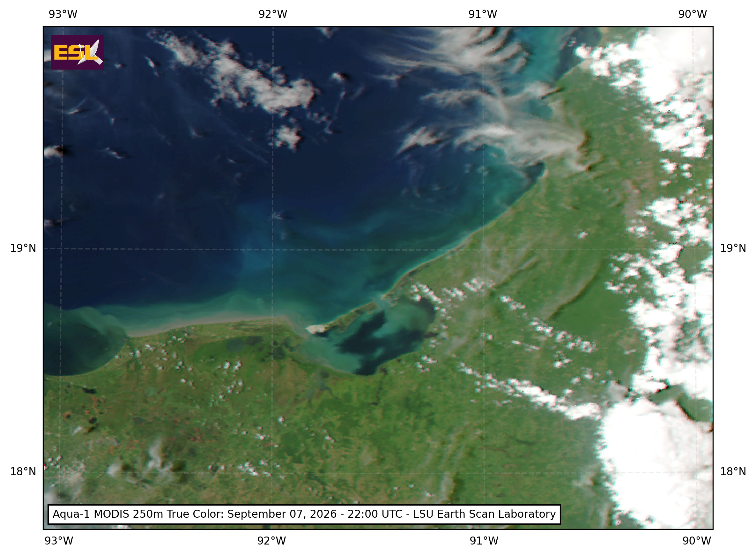Click the 93°W label at top

coord(63,14)
